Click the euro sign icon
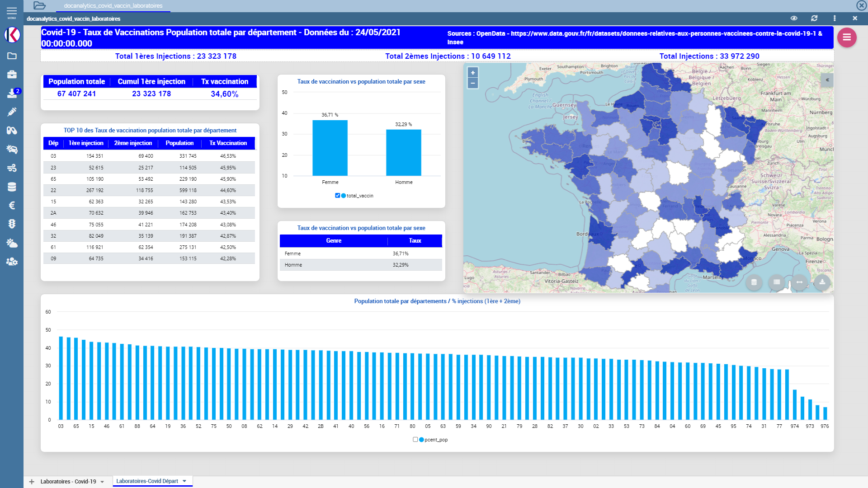The height and width of the screenshot is (488, 868). pyautogui.click(x=12, y=206)
